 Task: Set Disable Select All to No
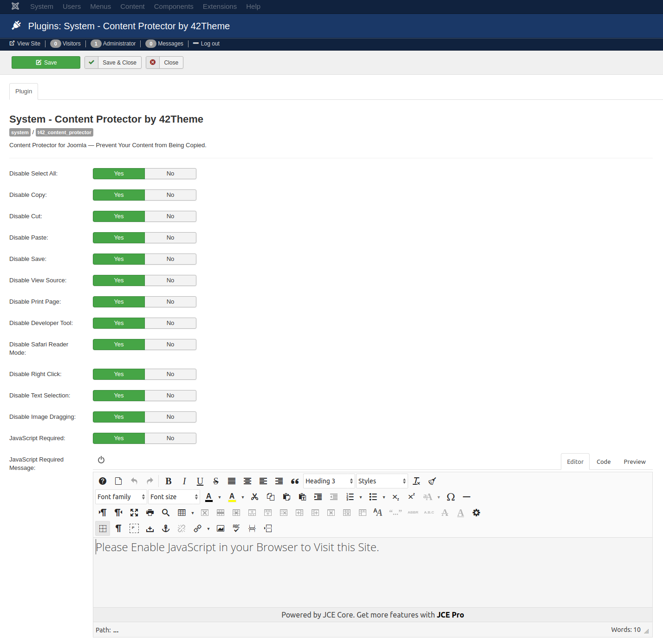(170, 174)
